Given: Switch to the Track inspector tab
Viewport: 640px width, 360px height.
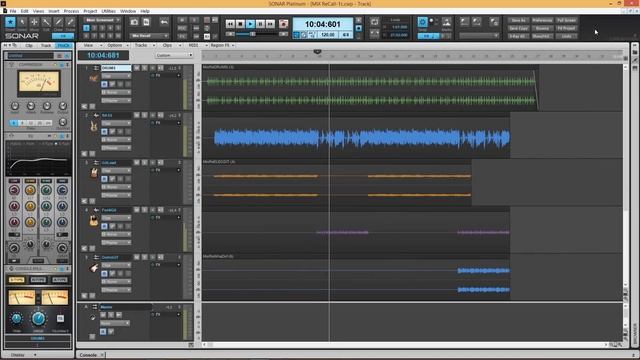Looking at the screenshot, I should pyautogui.click(x=46, y=46).
